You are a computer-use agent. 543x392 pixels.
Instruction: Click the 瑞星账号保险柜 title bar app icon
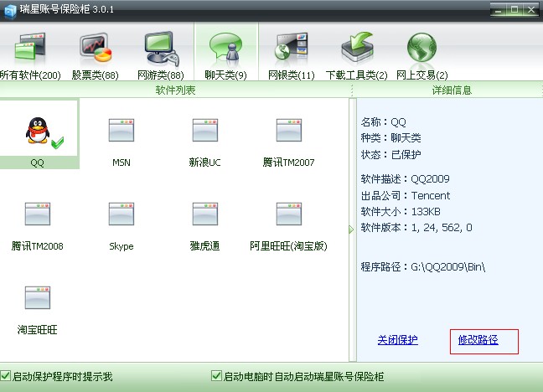pyautogui.click(x=10, y=10)
